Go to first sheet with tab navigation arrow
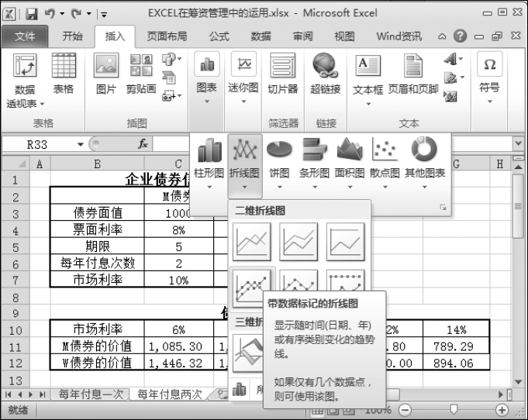 coord(8,394)
